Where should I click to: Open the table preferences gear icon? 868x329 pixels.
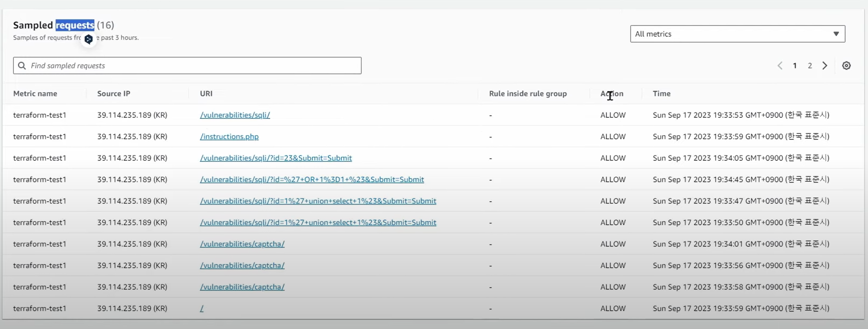846,66
